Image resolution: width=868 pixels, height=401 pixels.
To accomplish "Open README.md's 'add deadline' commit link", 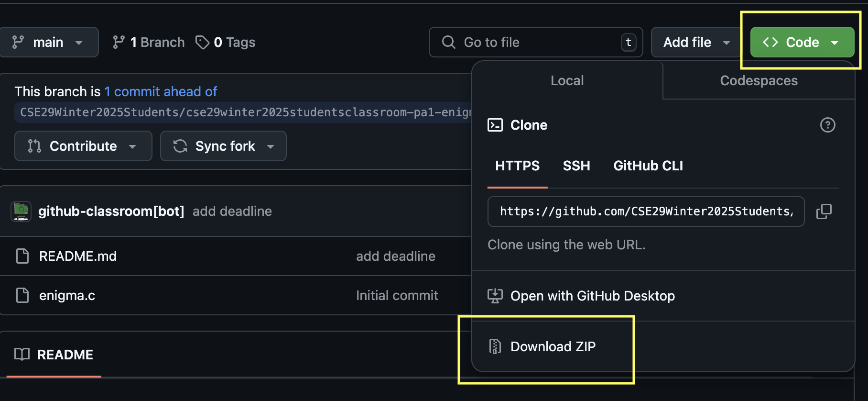I will 396,256.
